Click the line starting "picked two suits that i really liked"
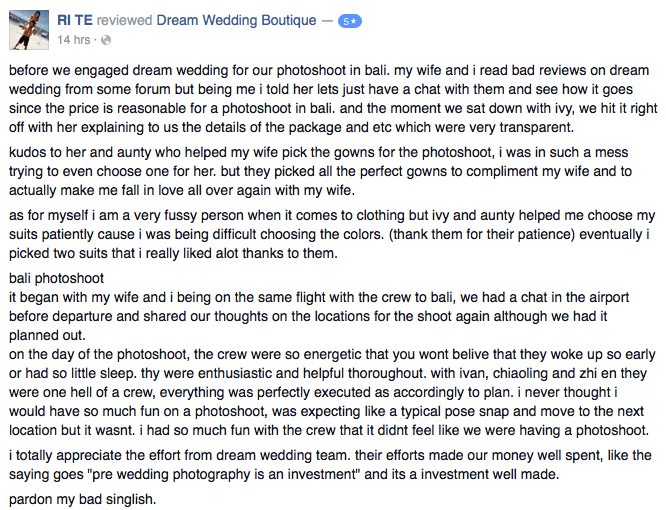 (x=173, y=254)
